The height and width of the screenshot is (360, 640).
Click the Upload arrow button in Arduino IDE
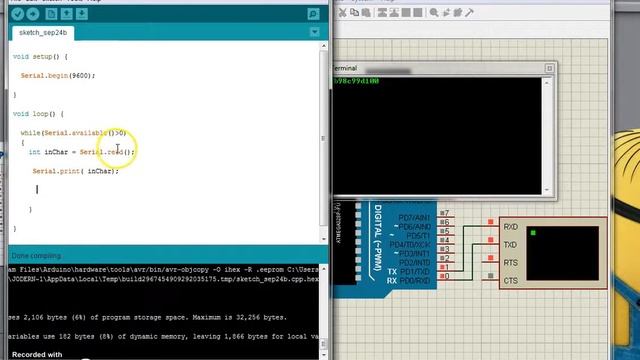[33, 14]
